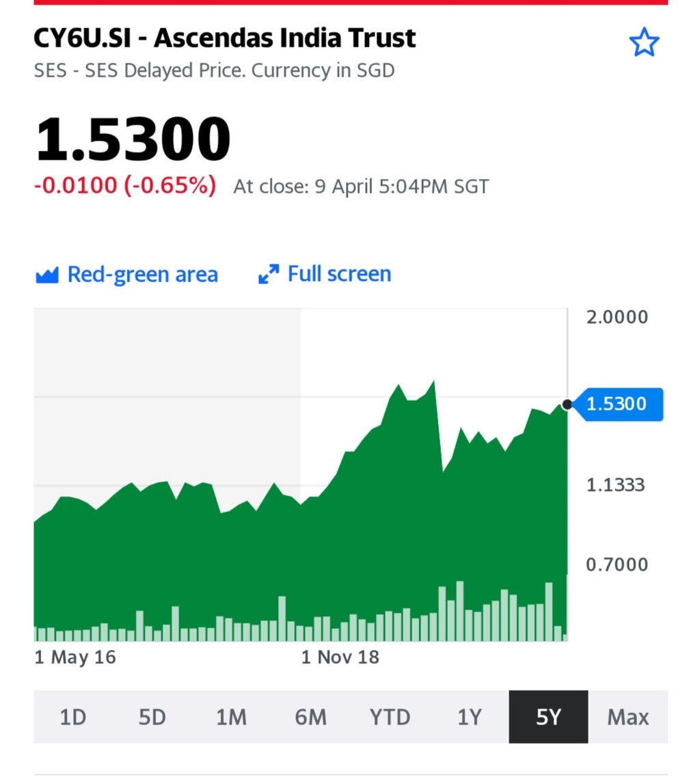Add Ascendas India Trust to watchlist star
This screenshot has height=779, width=700.
[x=644, y=42]
